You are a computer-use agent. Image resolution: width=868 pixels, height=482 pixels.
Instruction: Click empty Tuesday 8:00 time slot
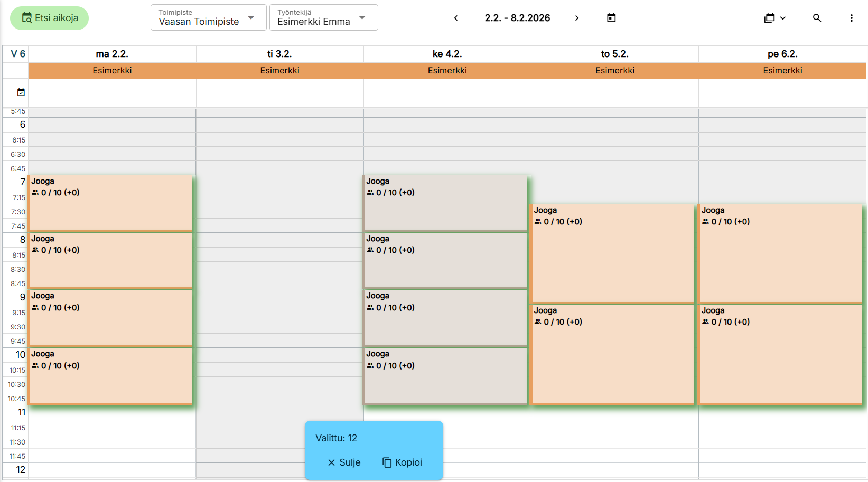click(279, 240)
